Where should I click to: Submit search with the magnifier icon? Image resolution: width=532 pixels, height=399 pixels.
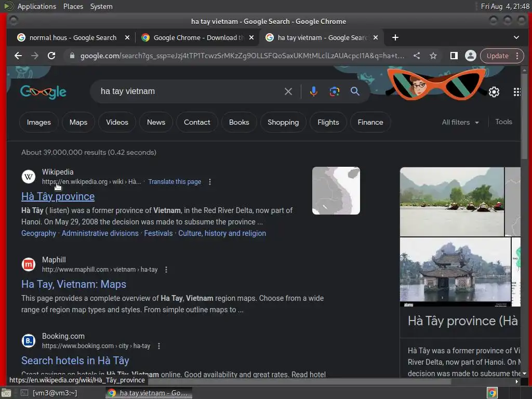[355, 91]
